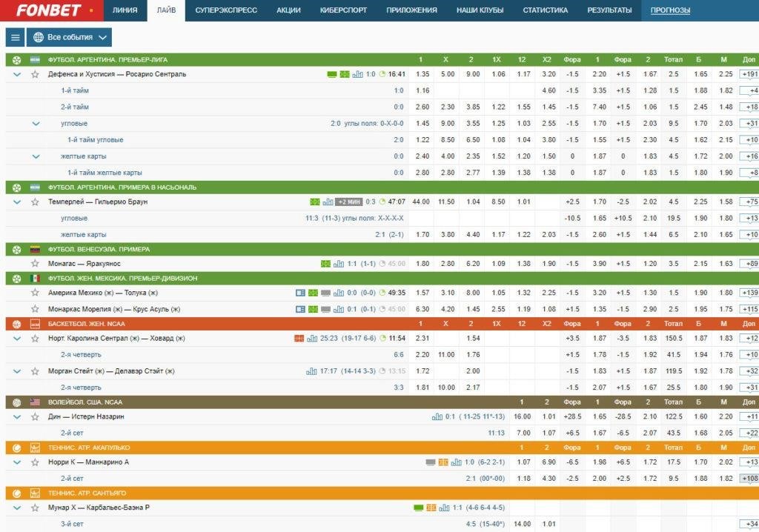Click the Mexico flag icon

click(35, 279)
